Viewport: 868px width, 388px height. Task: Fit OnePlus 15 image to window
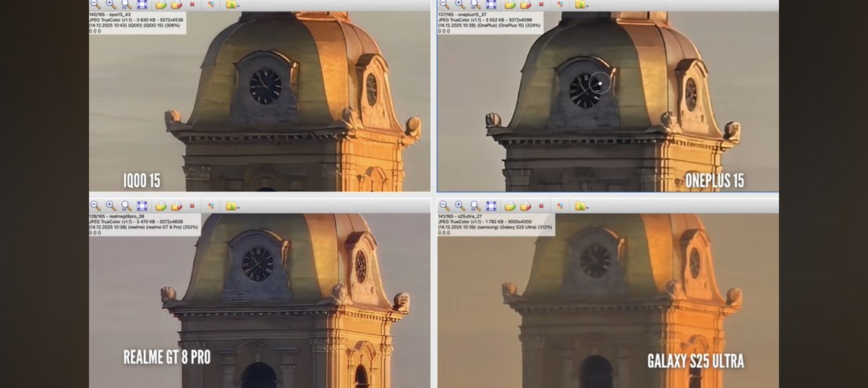490,4
